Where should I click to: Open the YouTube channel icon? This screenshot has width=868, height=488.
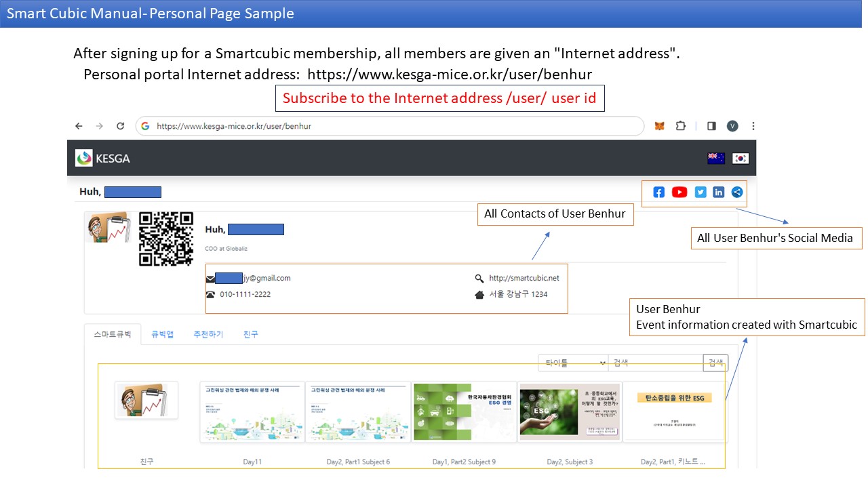679,192
